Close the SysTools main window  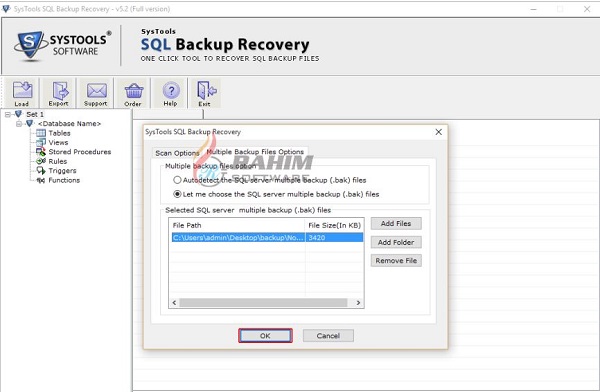tap(587, 9)
